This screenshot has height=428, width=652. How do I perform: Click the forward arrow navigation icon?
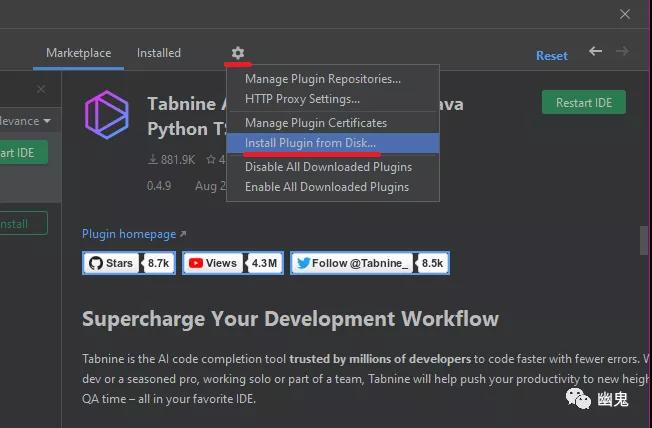tap(622, 51)
